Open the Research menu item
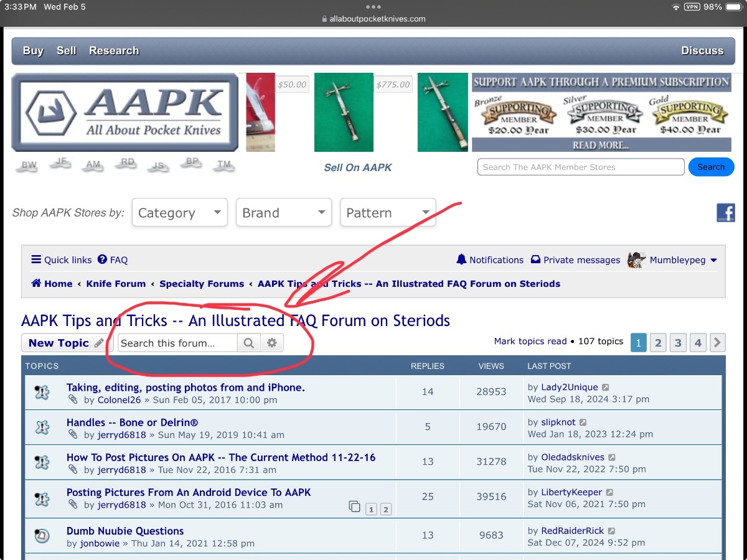The image size is (747, 560). [114, 51]
